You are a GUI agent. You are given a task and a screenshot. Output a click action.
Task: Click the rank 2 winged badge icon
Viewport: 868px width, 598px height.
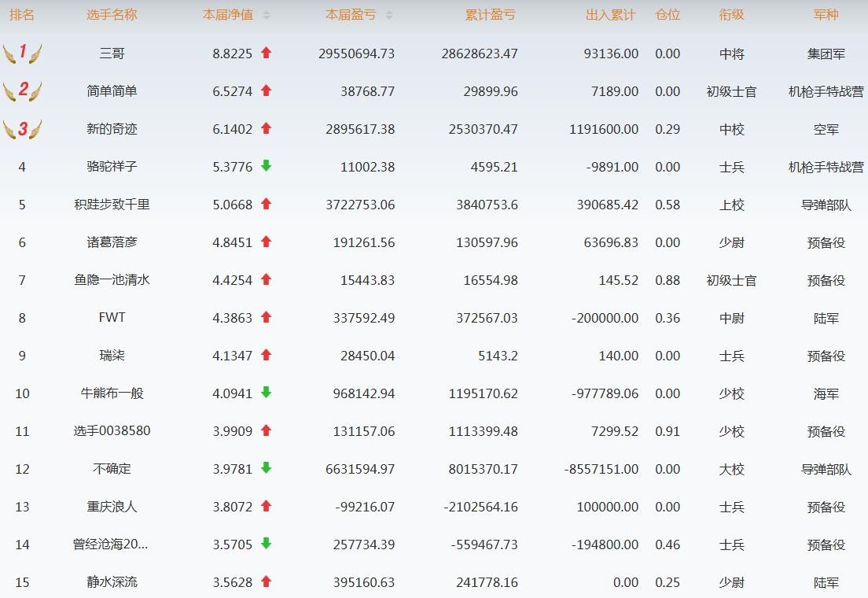22,90
